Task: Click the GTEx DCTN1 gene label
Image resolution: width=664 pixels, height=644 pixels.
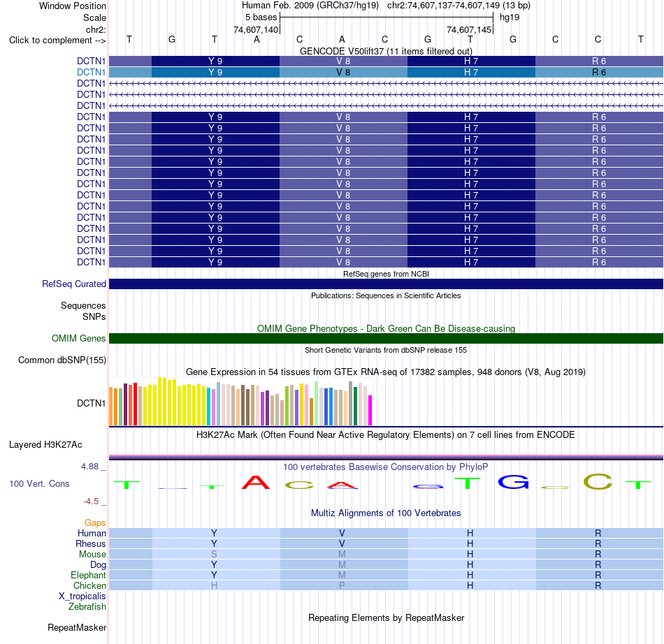Action: 91,403
